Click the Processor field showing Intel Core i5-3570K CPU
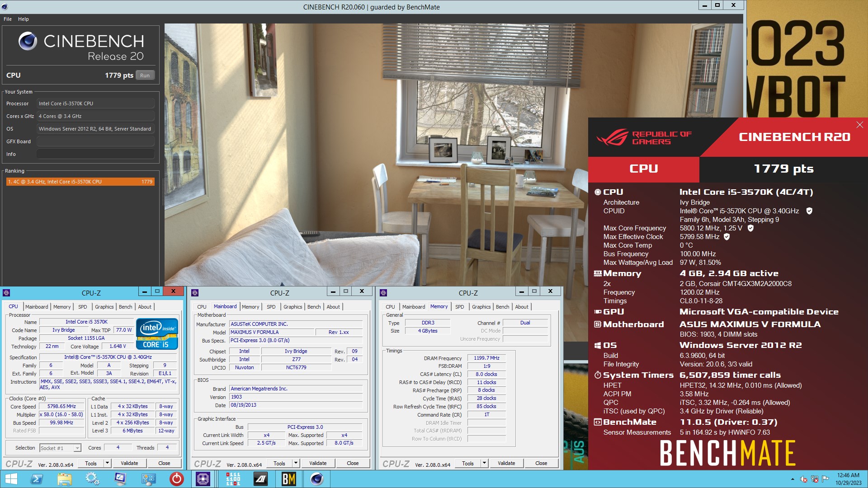 click(x=95, y=103)
